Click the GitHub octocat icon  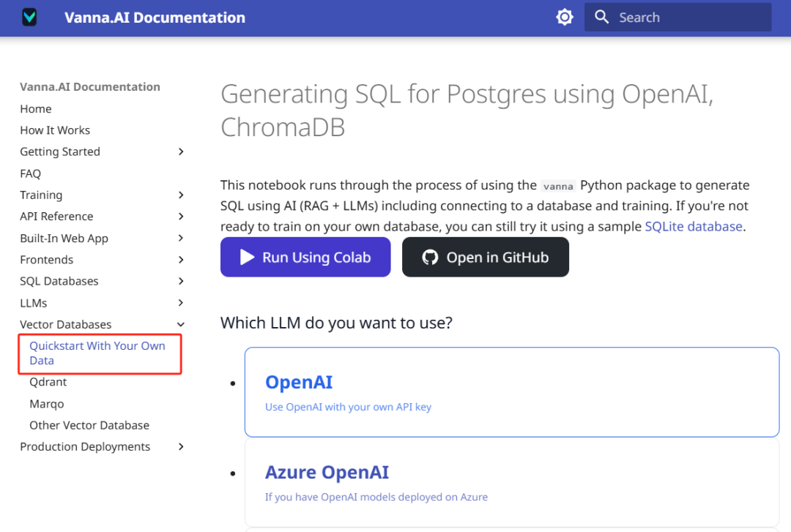(430, 257)
